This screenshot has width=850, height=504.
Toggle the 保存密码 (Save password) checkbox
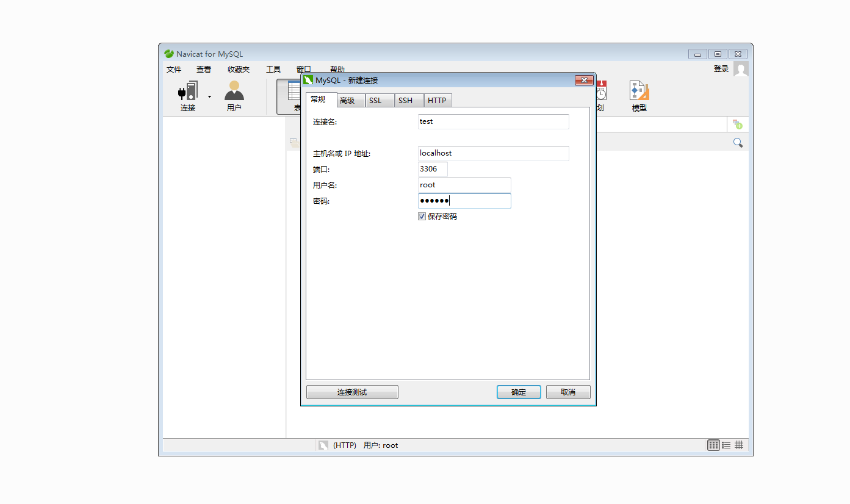(422, 217)
